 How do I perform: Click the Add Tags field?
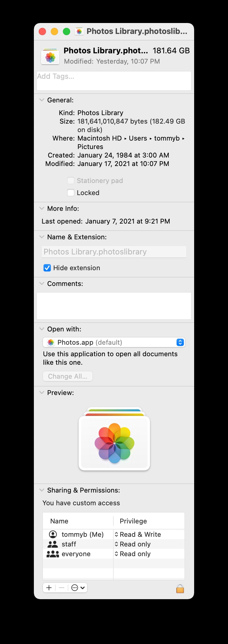(114, 81)
